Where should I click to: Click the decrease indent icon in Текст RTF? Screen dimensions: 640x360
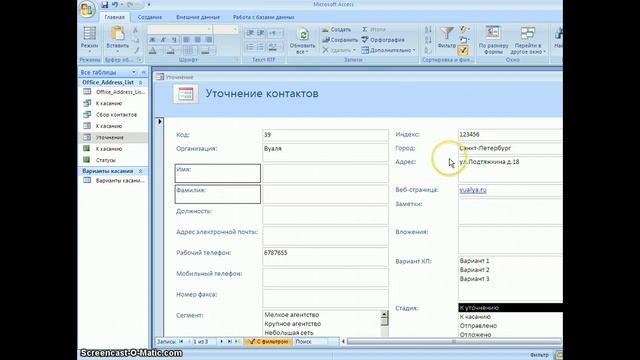click(250, 33)
